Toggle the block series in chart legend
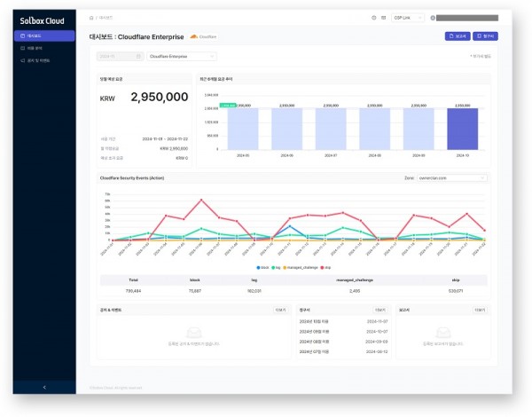Viewport: 532px width, 417px height. pos(262,268)
